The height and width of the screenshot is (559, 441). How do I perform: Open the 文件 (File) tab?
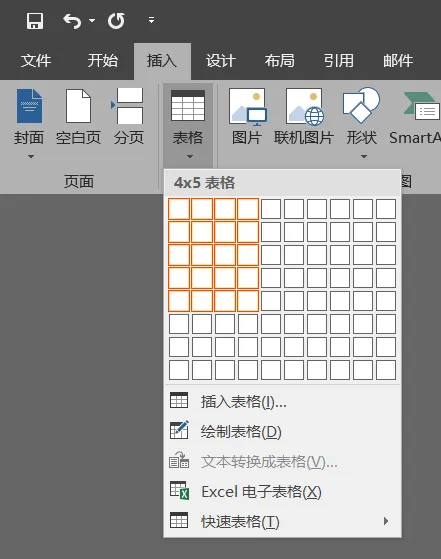click(x=36, y=61)
